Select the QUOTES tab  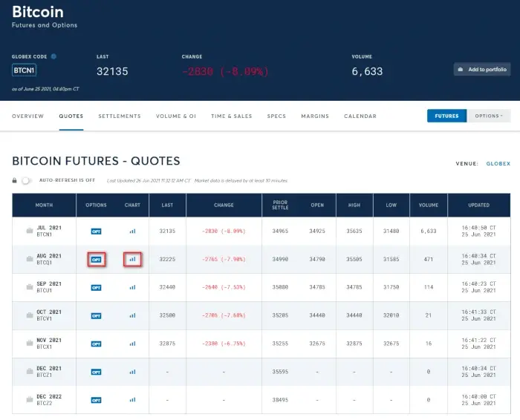click(x=71, y=117)
